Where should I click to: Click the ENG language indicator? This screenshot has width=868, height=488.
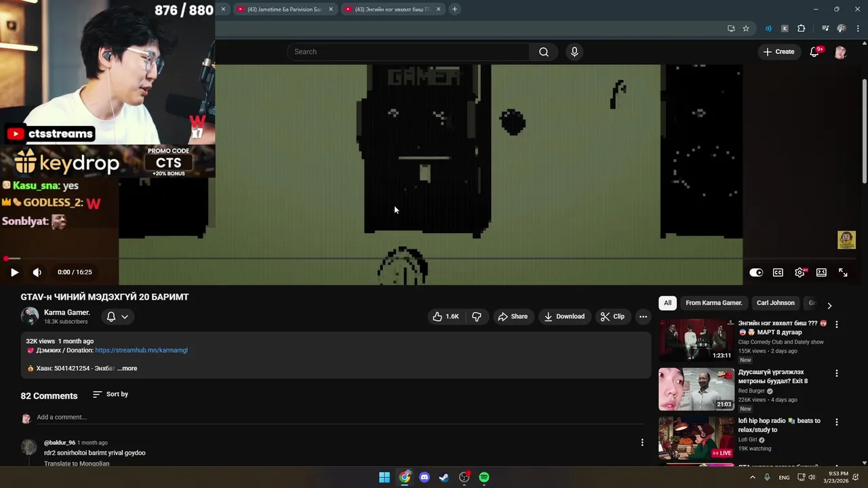[x=784, y=477]
